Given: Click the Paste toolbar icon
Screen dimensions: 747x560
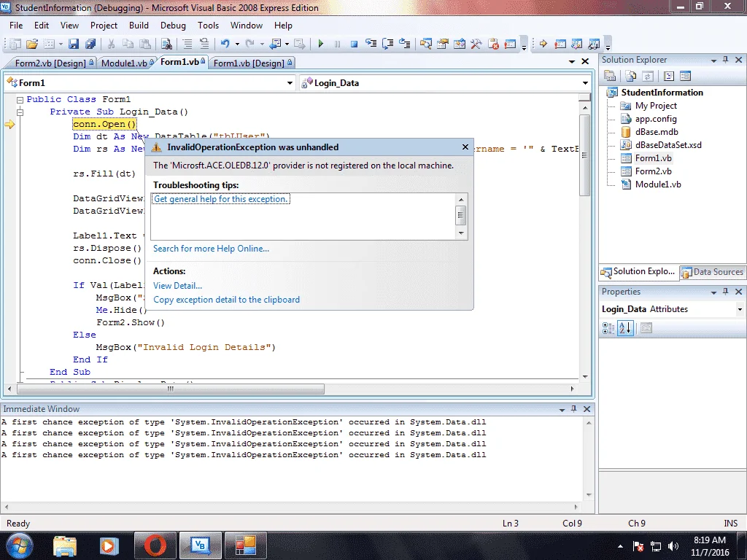Looking at the screenshot, I should coord(145,44).
